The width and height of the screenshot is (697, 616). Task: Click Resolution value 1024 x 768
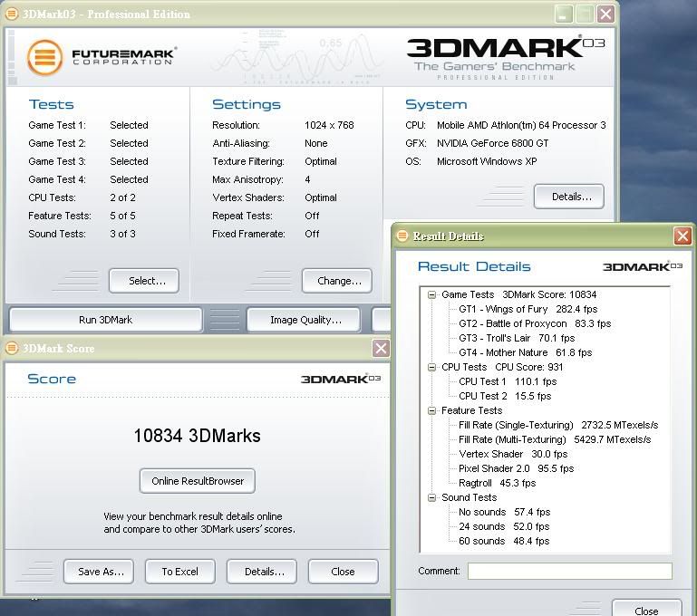coord(329,125)
